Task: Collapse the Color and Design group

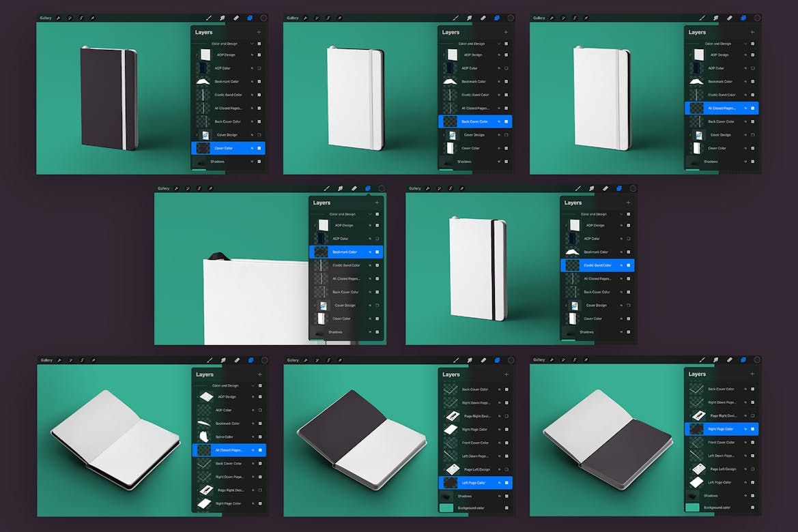Action: (x=252, y=43)
